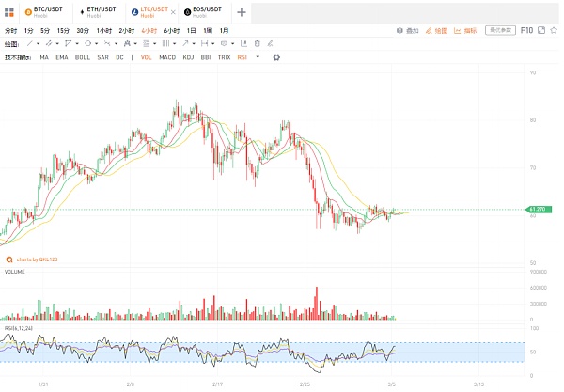Select the straight line drawing tool

(x=30, y=43)
